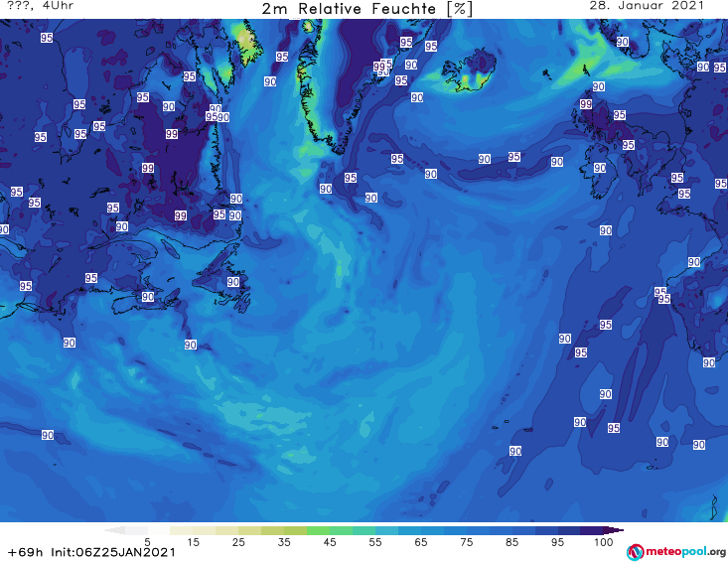This screenshot has height=562, width=728.
Task: Click legend value '5' on the colorbar
Action: (x=147, y=542)
